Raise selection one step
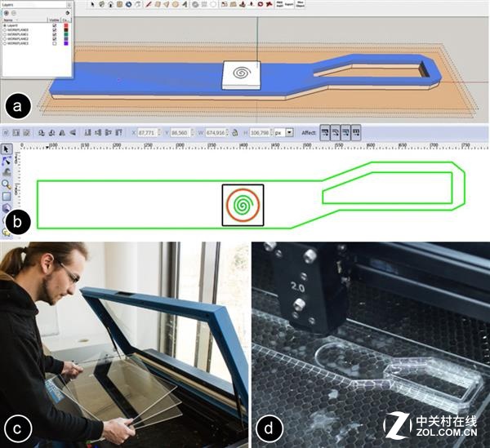The width and height of the screenshot is (490, 448). tap(109, 133)
